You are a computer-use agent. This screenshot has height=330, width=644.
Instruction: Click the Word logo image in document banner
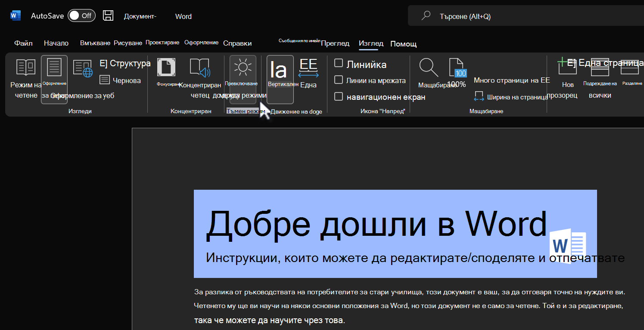[x=569, y=246]
